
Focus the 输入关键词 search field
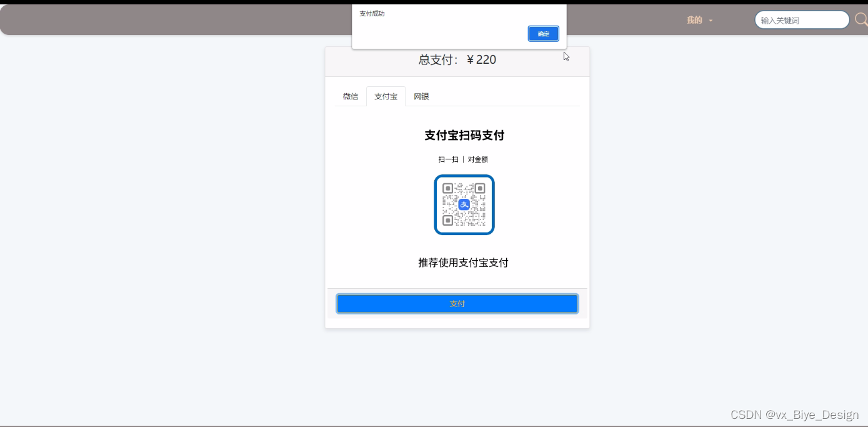tap(802, 20)
